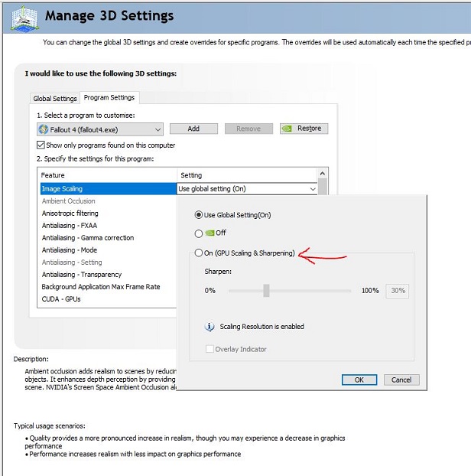Screen dimensions: 471x476
Task: Select the Antialiasing - Mode row
Action: click(109, 250)
